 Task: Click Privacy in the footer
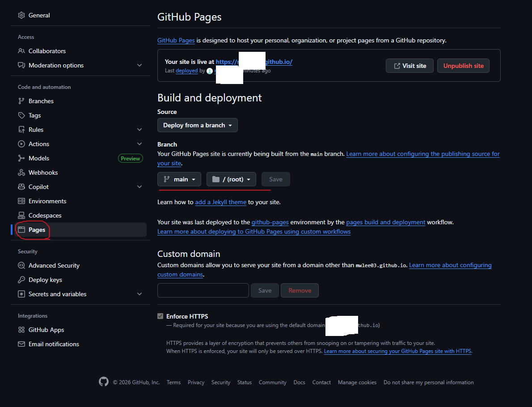[196, 382]
